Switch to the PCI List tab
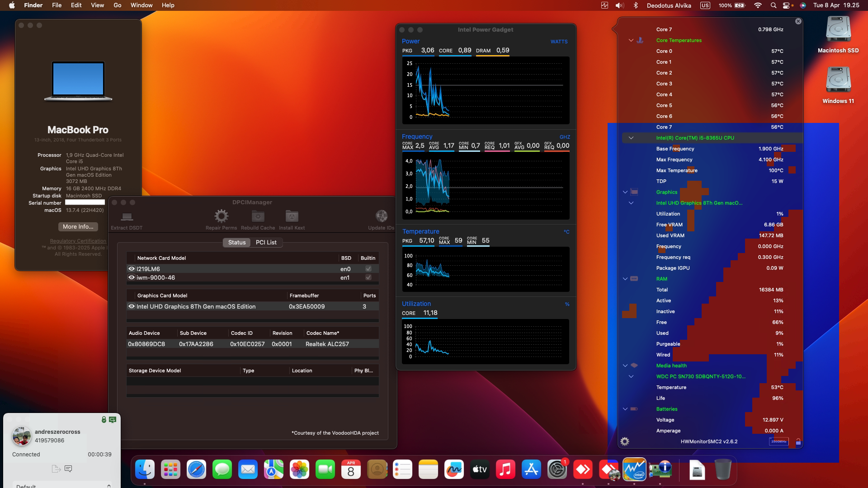 [267, 242]
